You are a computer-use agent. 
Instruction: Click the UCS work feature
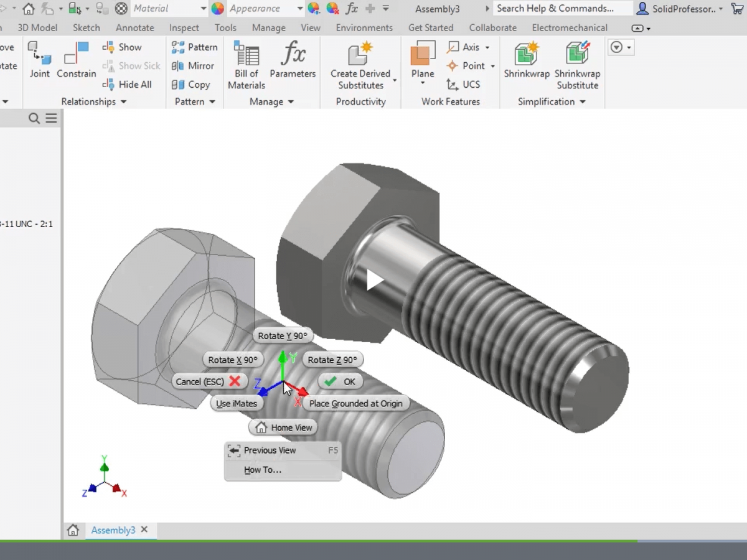coord(464,85)
